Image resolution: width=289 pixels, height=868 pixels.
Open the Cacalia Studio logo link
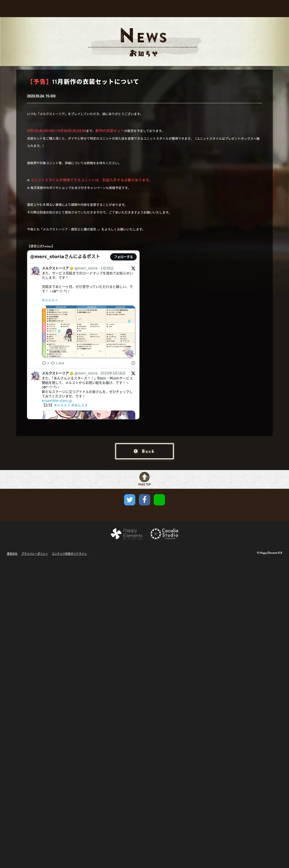coord(164,533)
